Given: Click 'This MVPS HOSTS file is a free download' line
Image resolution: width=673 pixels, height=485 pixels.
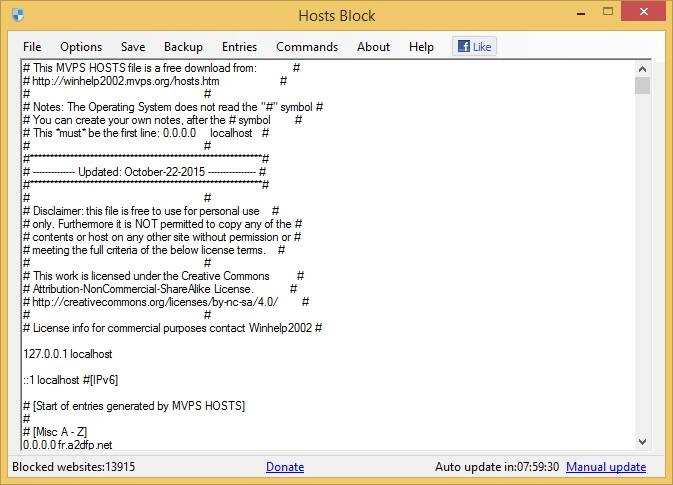Looking at the screenshot, I should 161,68.
